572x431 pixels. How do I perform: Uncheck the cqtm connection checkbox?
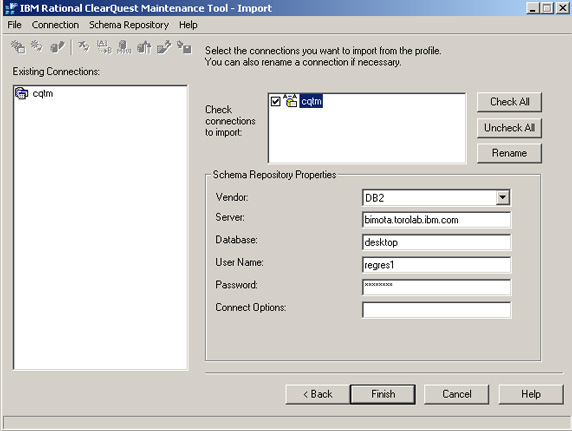275,101
